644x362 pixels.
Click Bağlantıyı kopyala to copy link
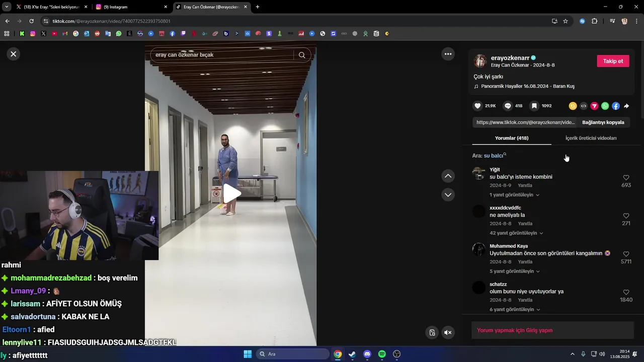coord(603,122)
